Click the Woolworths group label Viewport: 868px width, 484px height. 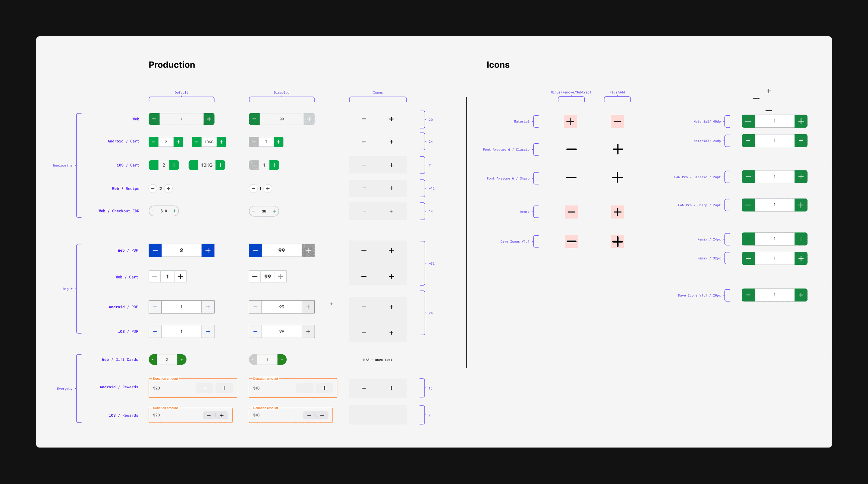click(x=63, y=165)
